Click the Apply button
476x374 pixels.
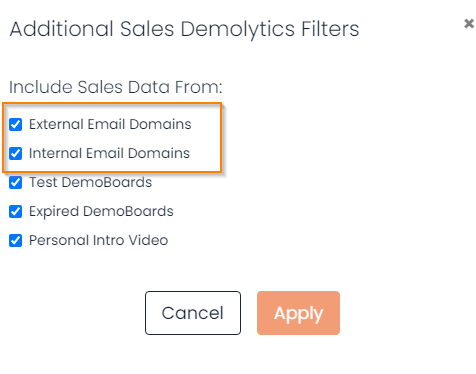(x=298, y=313)
